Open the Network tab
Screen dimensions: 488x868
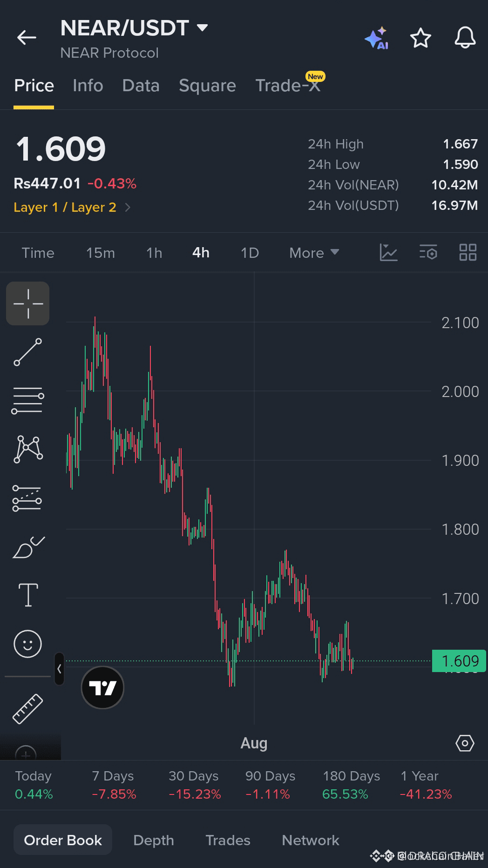tap(311, 840)
